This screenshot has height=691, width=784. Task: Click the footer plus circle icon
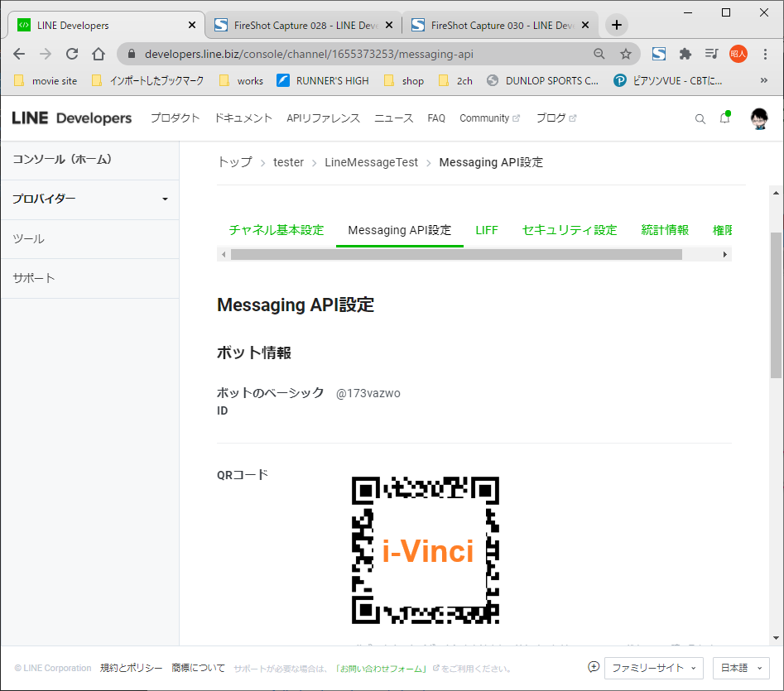coord(594,667)
